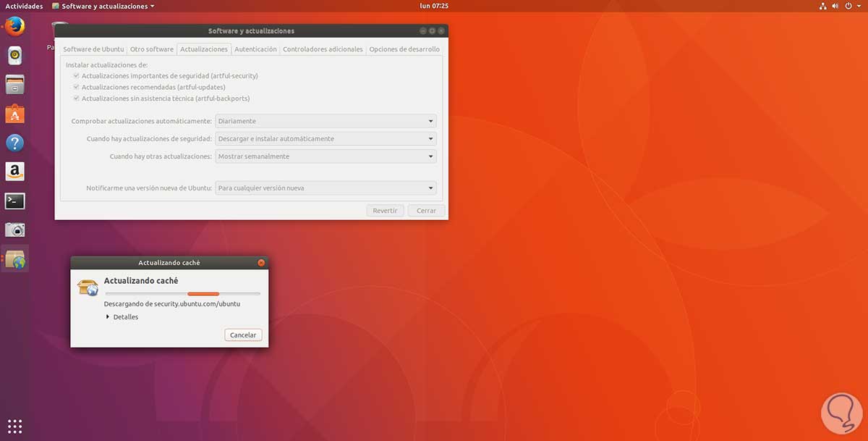This screenshot has width=868, height=441.
Task: Cancel the cache update download
Action: coord(243,335)
